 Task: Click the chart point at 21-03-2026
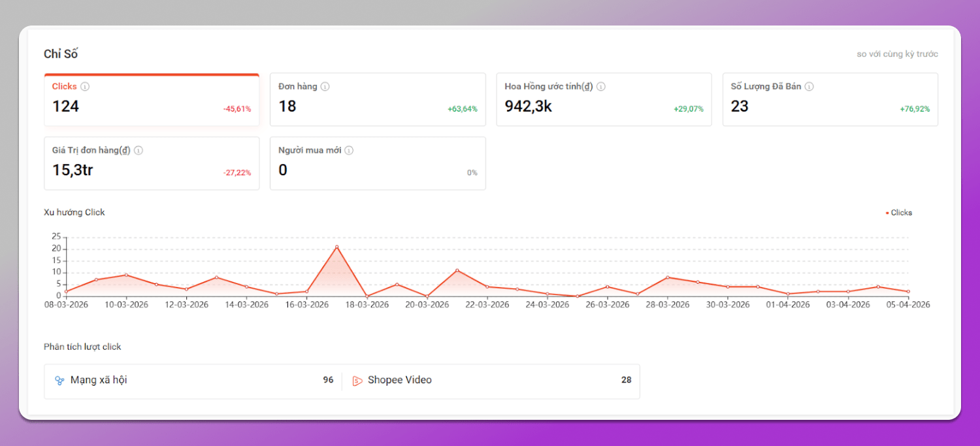point(457,270)
